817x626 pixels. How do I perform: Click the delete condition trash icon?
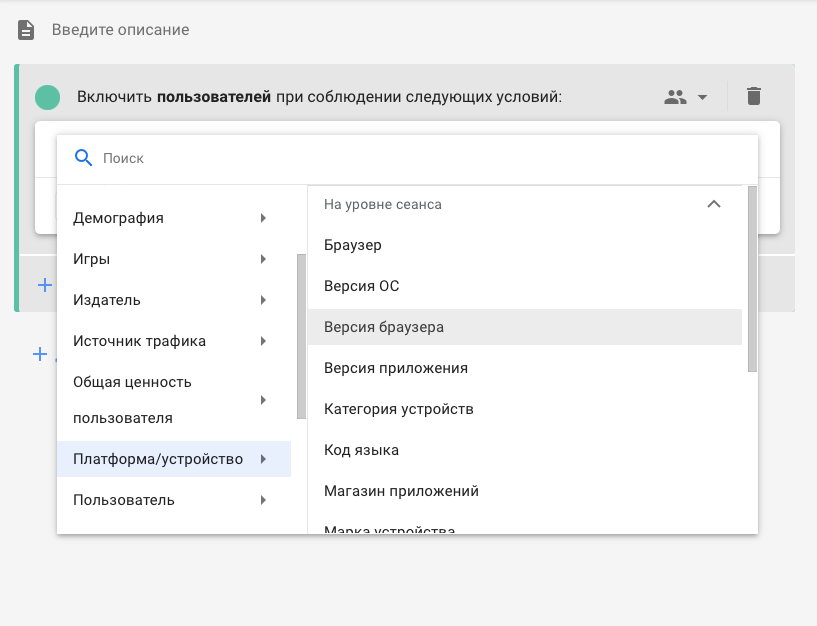click(753, 96)
